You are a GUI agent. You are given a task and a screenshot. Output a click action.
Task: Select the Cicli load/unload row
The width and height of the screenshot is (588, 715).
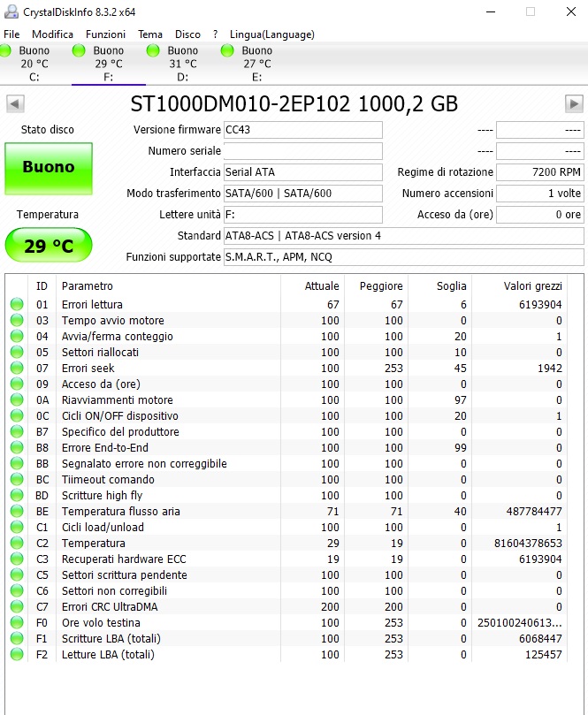286,527
